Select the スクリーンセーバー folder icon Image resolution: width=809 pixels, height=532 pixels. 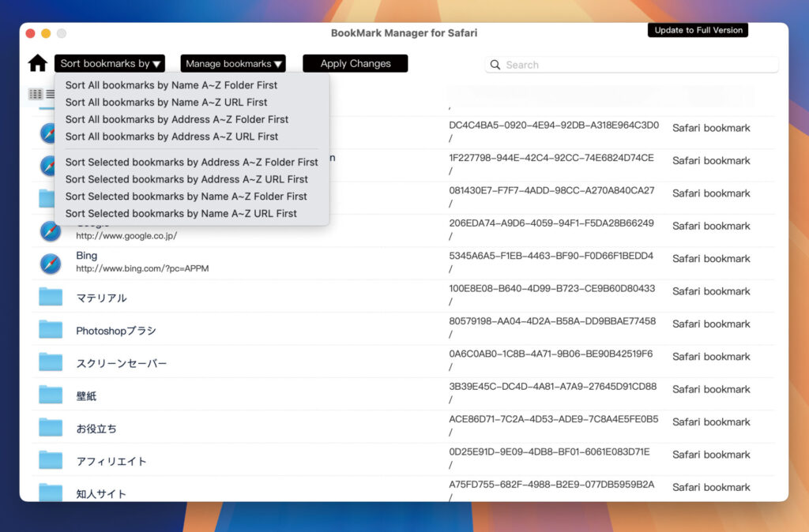[x=51, y=362]
